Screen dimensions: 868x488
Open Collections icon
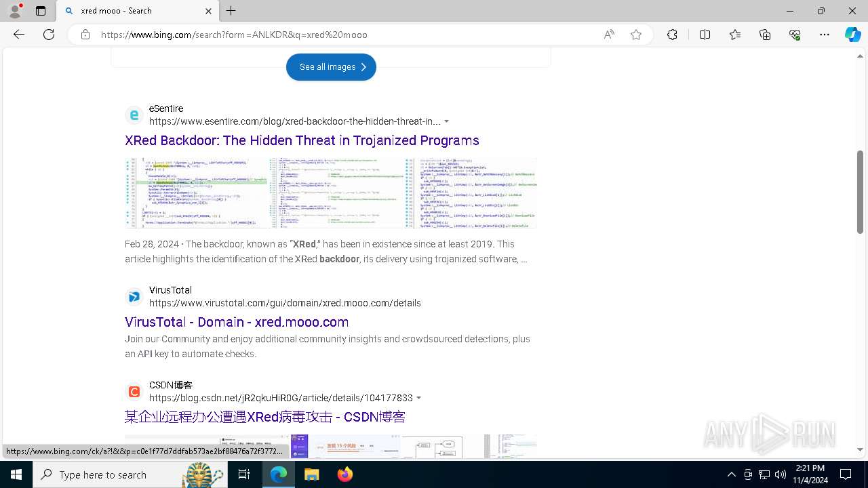pyautogui.click(x=765, y=35)
